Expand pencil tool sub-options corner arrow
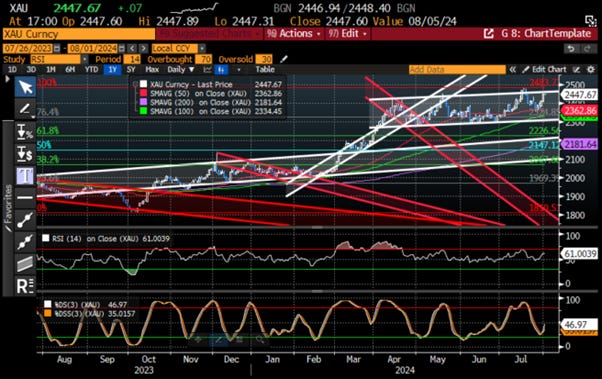602x379 pixels. [34, 117]
